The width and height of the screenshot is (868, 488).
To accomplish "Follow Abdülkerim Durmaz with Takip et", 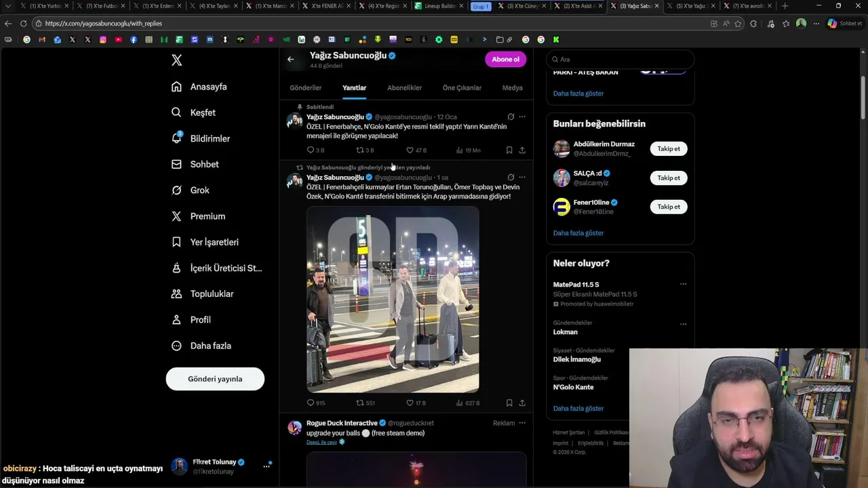I will [x=669, y=148].
